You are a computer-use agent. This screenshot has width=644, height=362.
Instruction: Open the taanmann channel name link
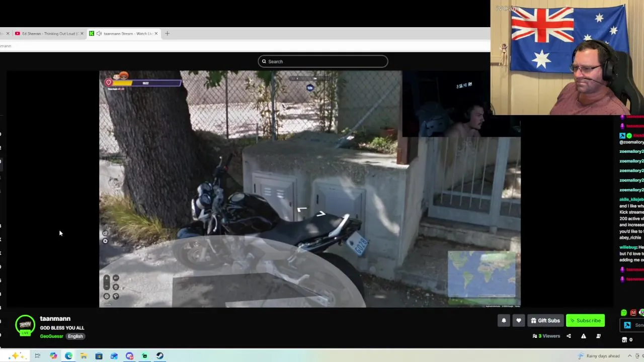click(55, 319)
